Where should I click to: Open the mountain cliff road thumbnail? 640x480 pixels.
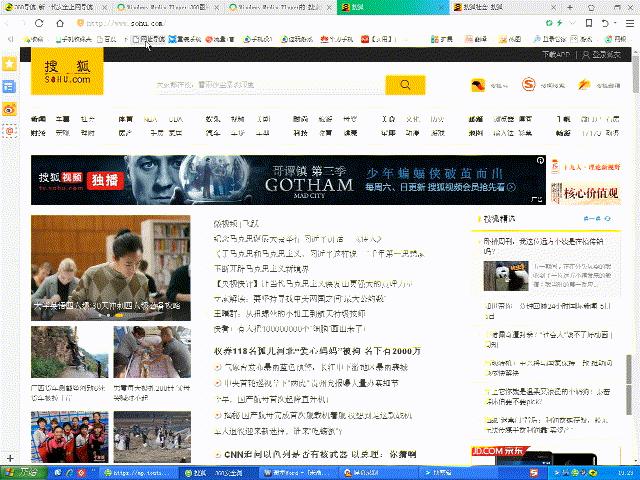69,351
